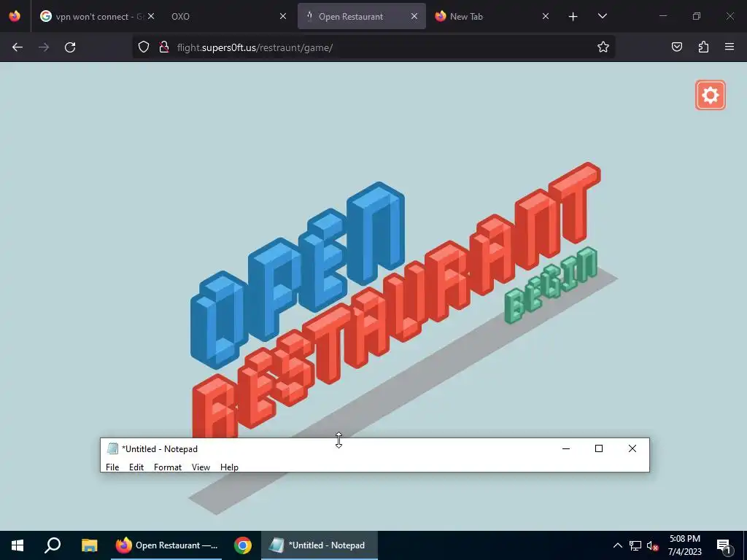Switch to the 'vpn won't connect' tab
747x560 pixels.
pos(98,16)
